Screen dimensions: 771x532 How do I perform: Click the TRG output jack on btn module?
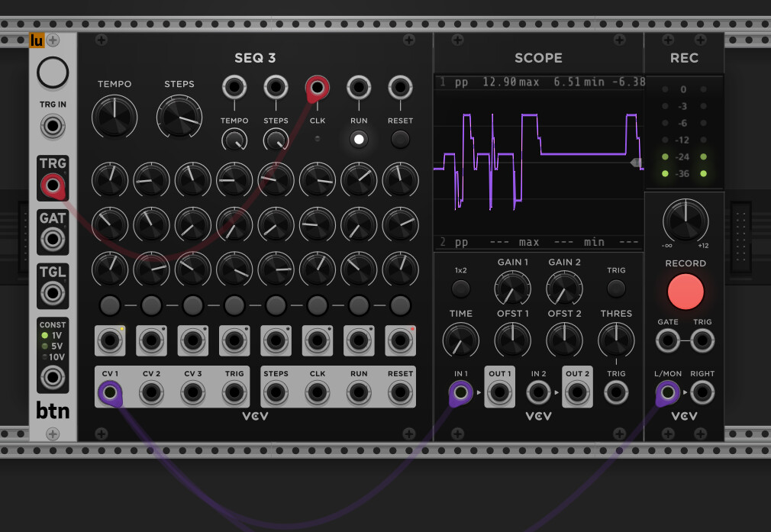coord(52,185)
